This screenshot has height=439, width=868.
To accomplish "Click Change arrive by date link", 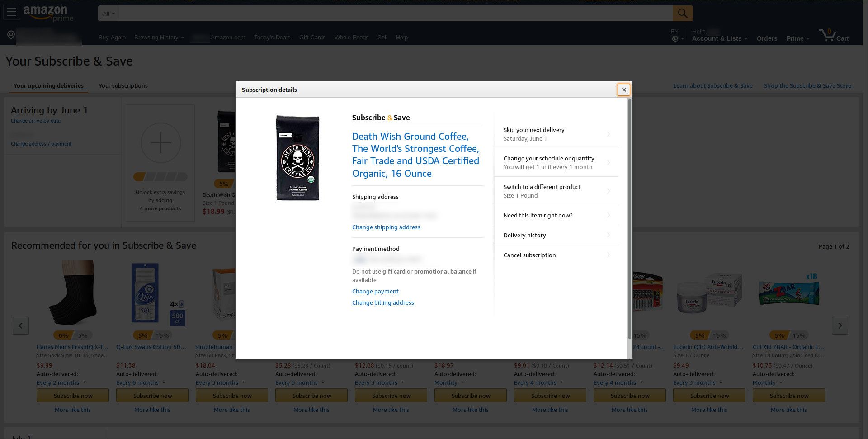I will tap(36, 121).
